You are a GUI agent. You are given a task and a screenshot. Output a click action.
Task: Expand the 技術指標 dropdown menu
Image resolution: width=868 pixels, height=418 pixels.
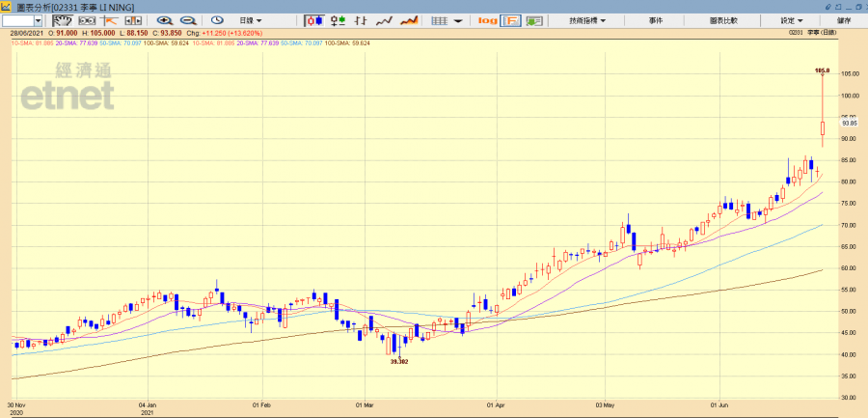[x=587, y=20]
